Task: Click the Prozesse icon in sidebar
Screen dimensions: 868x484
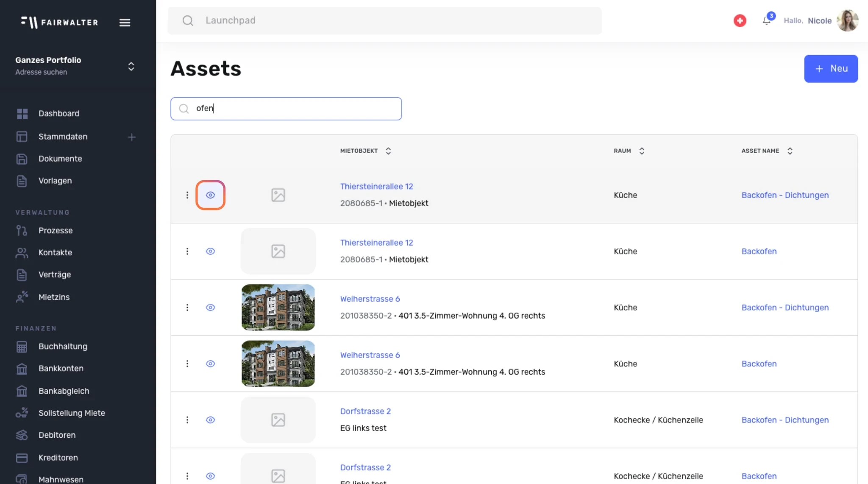Action: tap(22, 230)
